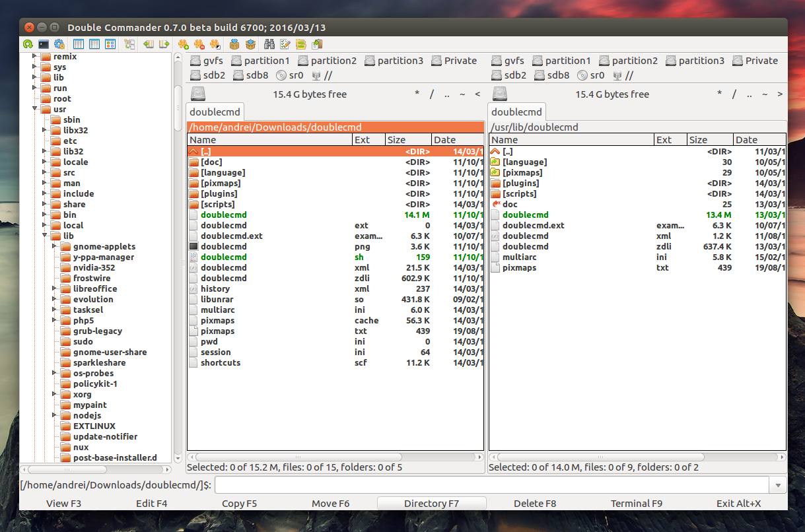The width and height of the screenshot is (805, 532).
Task: Select the // network drive in the left panel
Action: [x=322, y=75]
